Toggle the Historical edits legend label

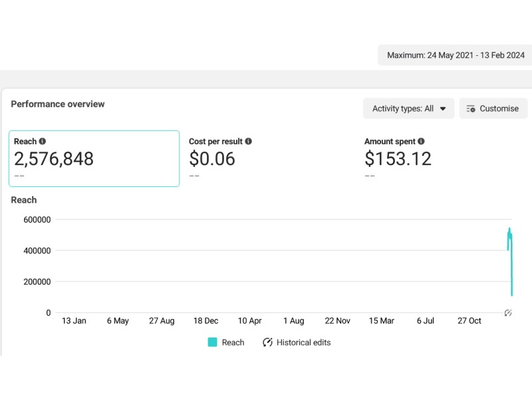tap(303, 342)
